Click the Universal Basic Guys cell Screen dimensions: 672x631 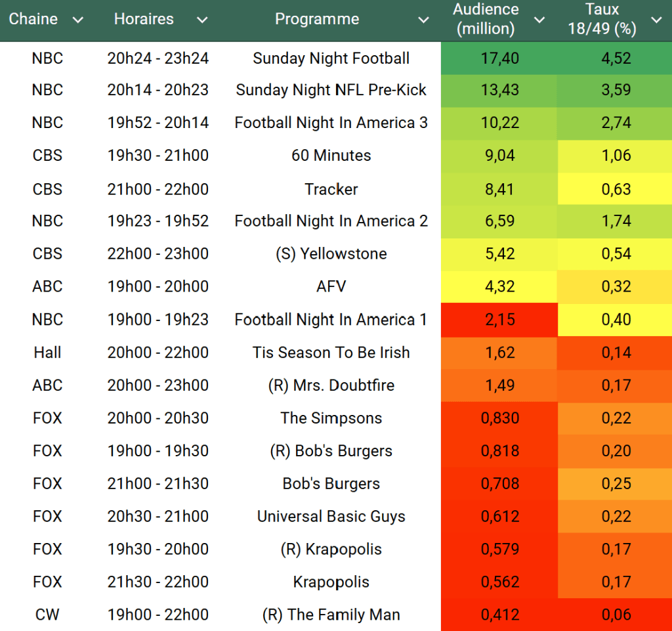coord(331,517)
